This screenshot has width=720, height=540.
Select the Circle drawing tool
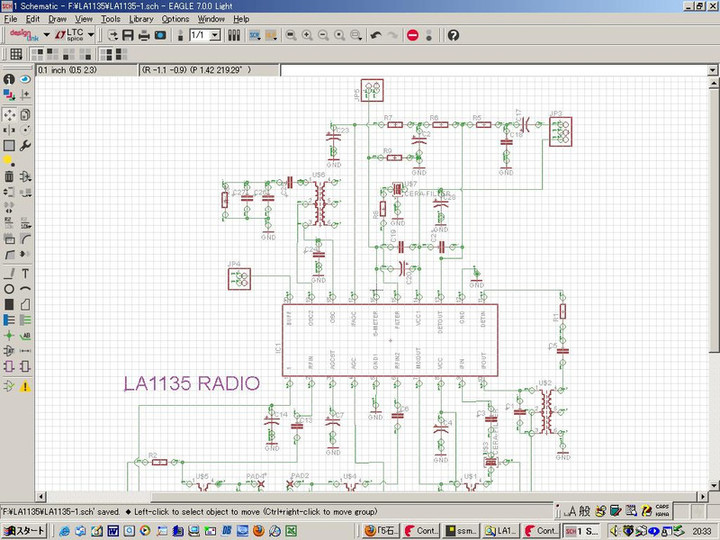(9, 289)
